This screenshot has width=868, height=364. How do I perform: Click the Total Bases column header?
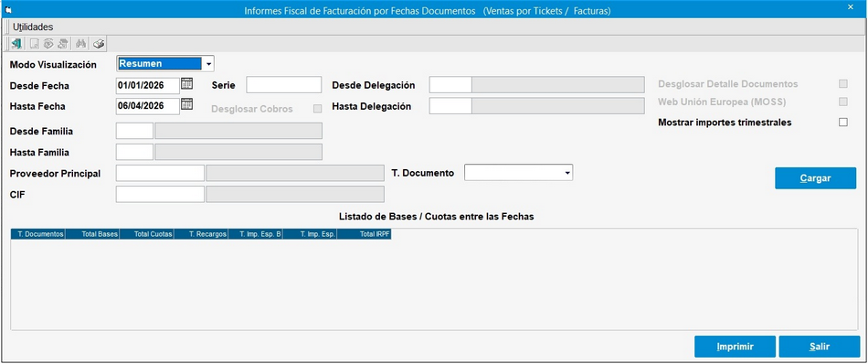click(x=92, y=234)
